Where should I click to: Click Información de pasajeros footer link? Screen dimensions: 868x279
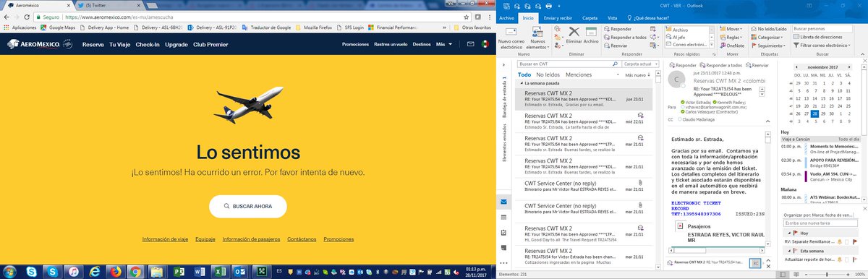point(251,239)
